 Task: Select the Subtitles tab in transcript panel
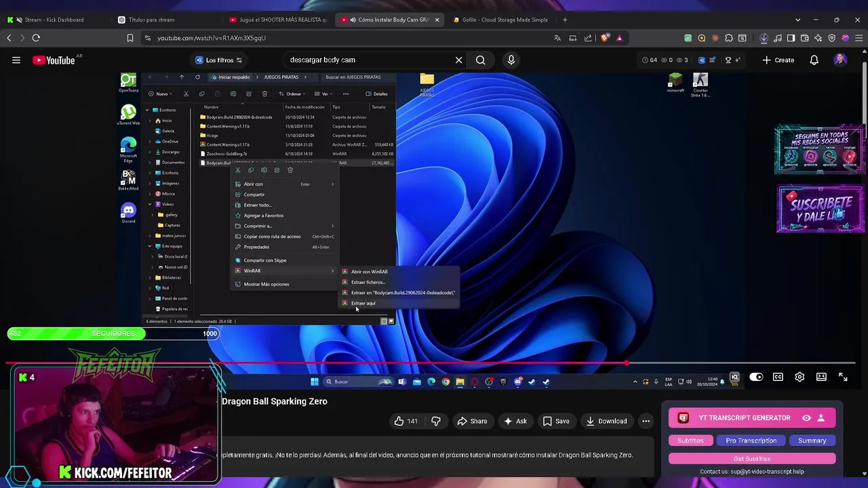(x=690, y=441)
